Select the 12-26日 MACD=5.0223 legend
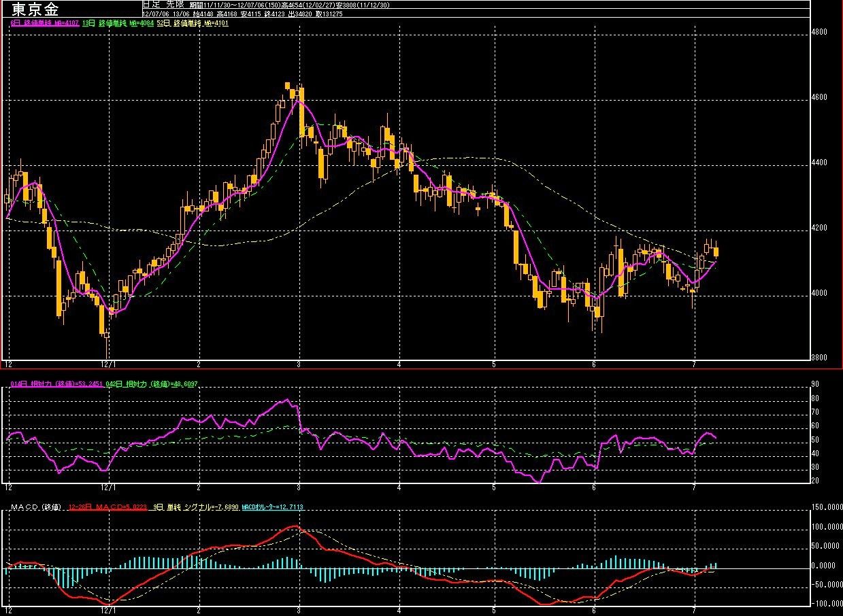 108,507
